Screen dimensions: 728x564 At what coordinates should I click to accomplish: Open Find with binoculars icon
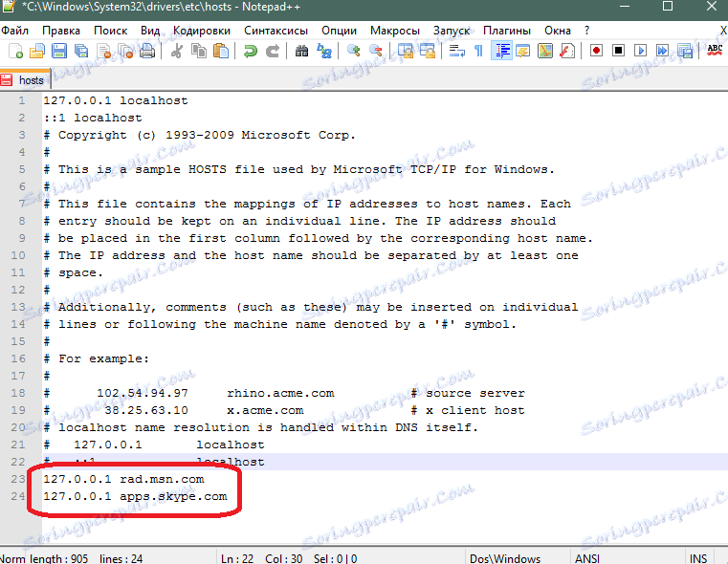(301, 51)
